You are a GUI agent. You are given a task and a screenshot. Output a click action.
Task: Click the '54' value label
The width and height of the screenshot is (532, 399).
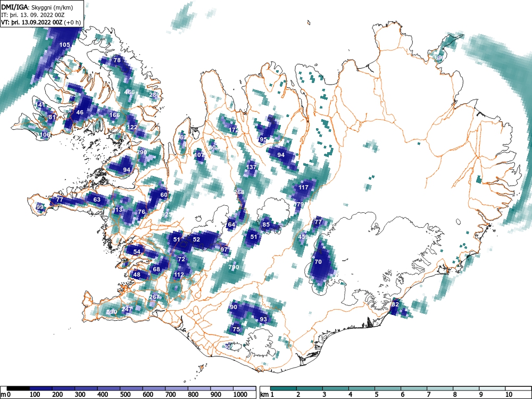coord(137,252)
